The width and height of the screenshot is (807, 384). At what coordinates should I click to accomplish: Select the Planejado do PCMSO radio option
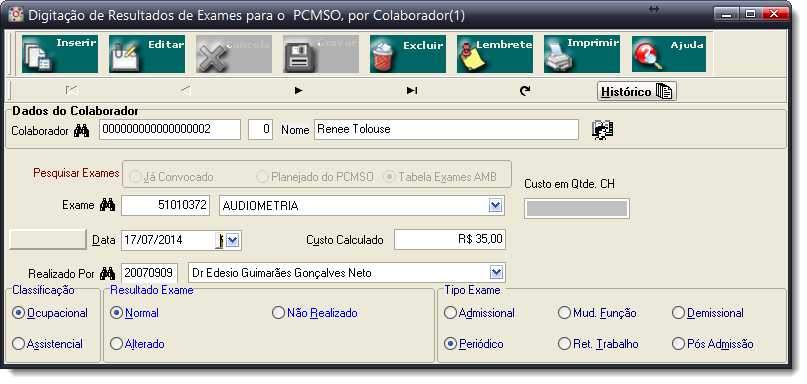(x=315, y=177)
